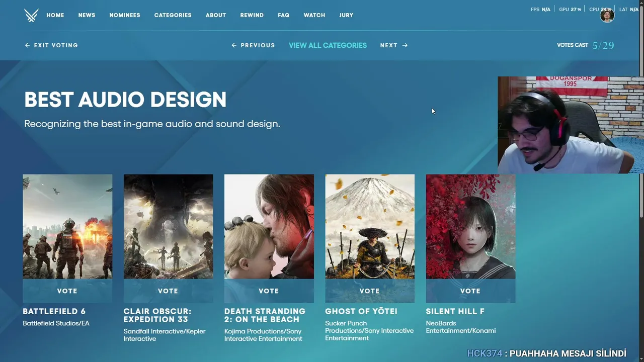This screenshot has width=644, height=362.
Task: Select the Silent Hill f cover art
Action: coord(470,227)
